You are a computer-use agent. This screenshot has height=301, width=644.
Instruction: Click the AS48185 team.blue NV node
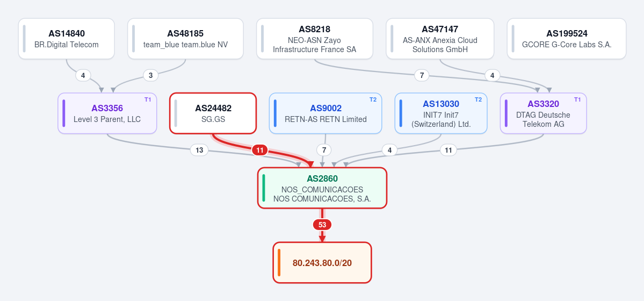pyautogui.click(x=185, y=39)
